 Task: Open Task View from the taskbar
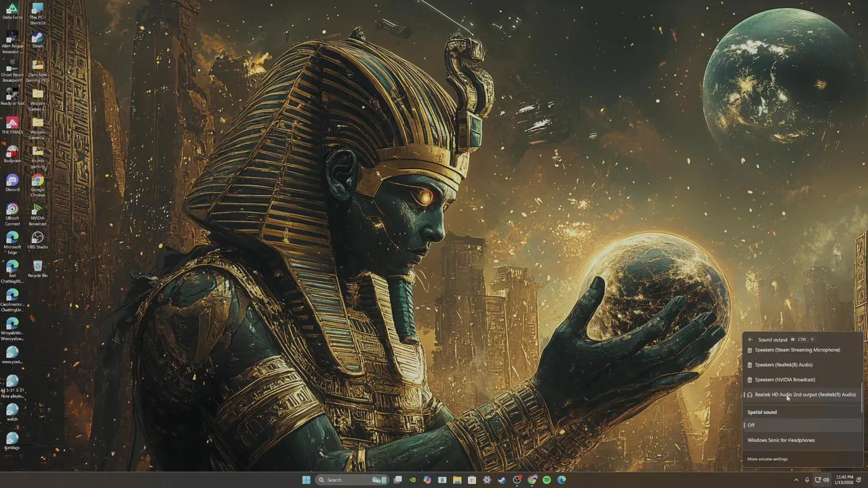398,480
